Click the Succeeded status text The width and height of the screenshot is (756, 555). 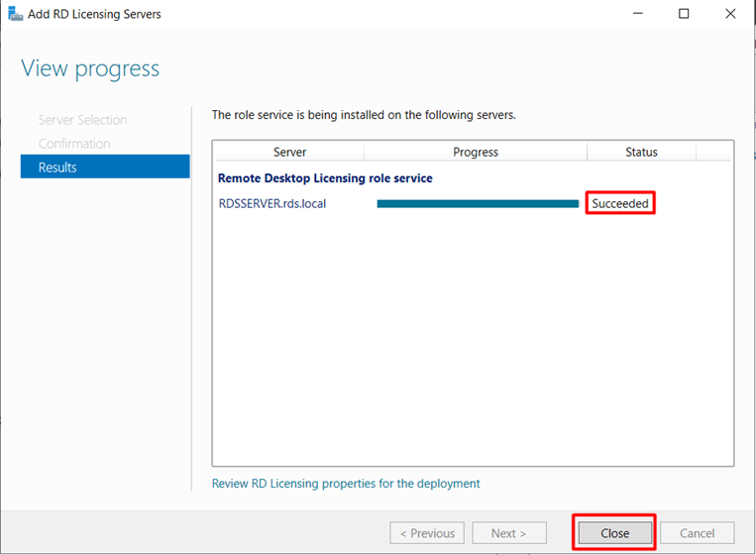coord(620,204)
